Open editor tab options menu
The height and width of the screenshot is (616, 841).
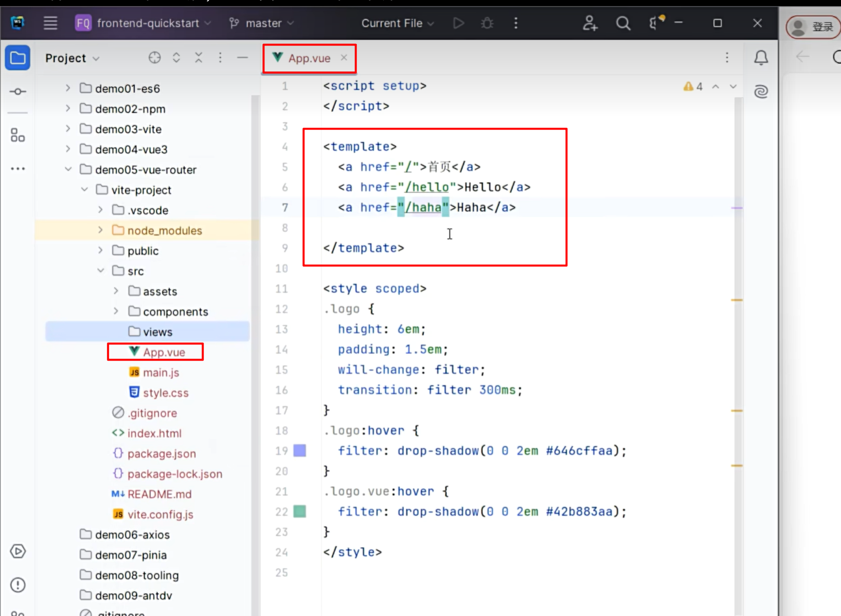(x=727, y=58)
